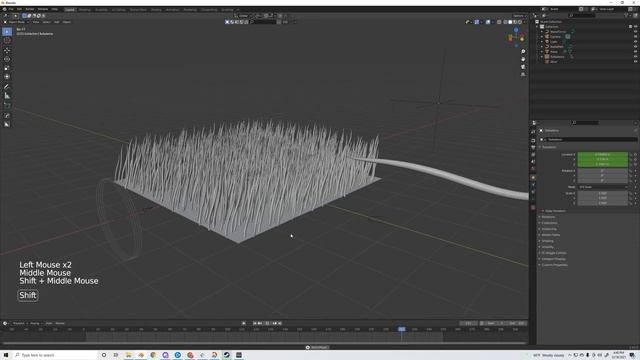Click the viewport pan hand icon
This screenshot has width=640, height=360.
(x=523, y=59)
